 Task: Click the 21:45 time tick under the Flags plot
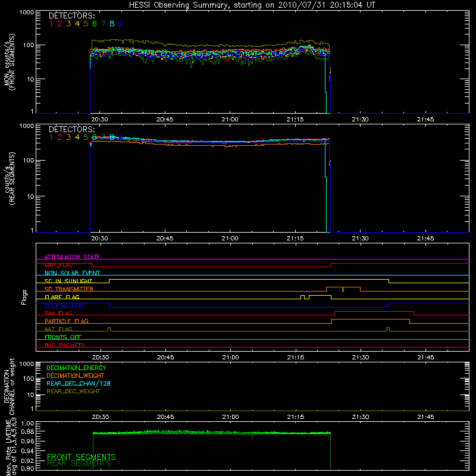425,358
